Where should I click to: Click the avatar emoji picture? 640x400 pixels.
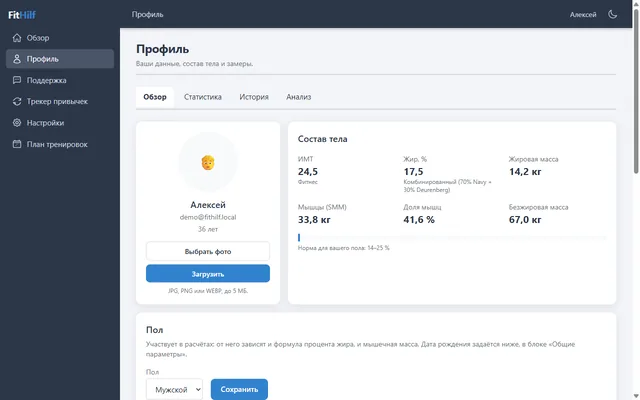click(208, 162)
